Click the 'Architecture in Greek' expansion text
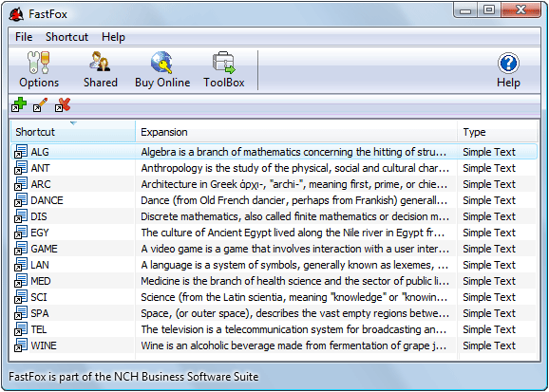549x392 pixels. [294, 184]
